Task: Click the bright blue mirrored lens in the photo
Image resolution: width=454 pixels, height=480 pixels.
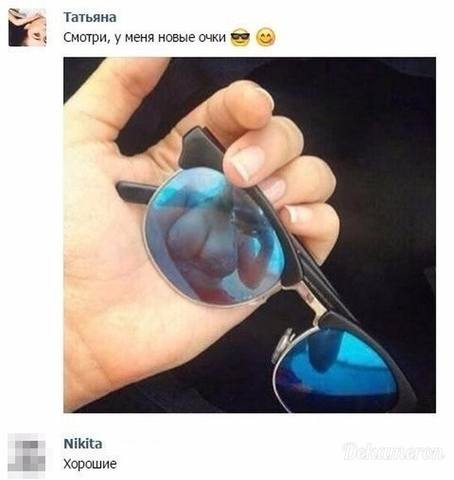Action: (x=337, y=368)
